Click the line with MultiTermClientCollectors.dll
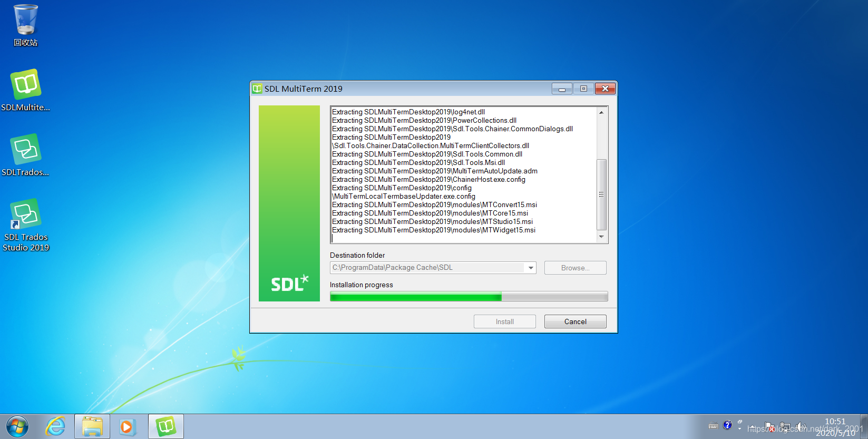Image resolution: width=868 pixels, height=439 pixels. click(x=431, y=145)
